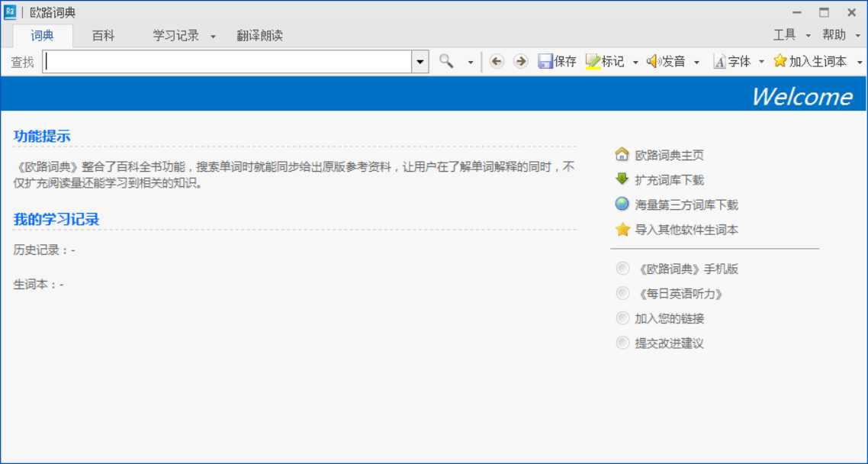Switch to the 百科 tab
Image resolution: width=868 pixels, height=464 pixels.
pos(103,36)
